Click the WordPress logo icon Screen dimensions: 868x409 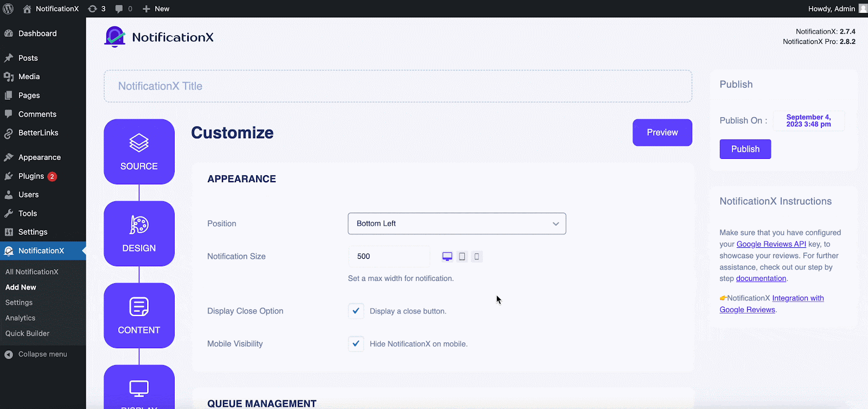tap(8, 9)
